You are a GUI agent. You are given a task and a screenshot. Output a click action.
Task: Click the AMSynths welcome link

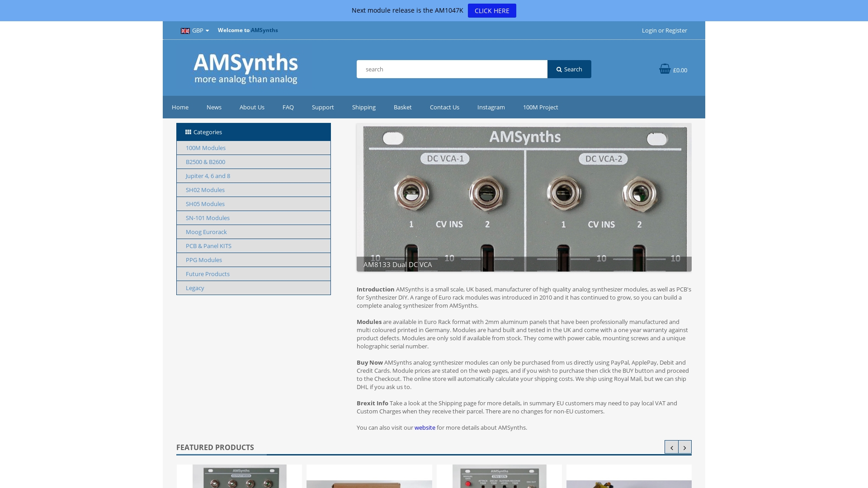(264, 30)
